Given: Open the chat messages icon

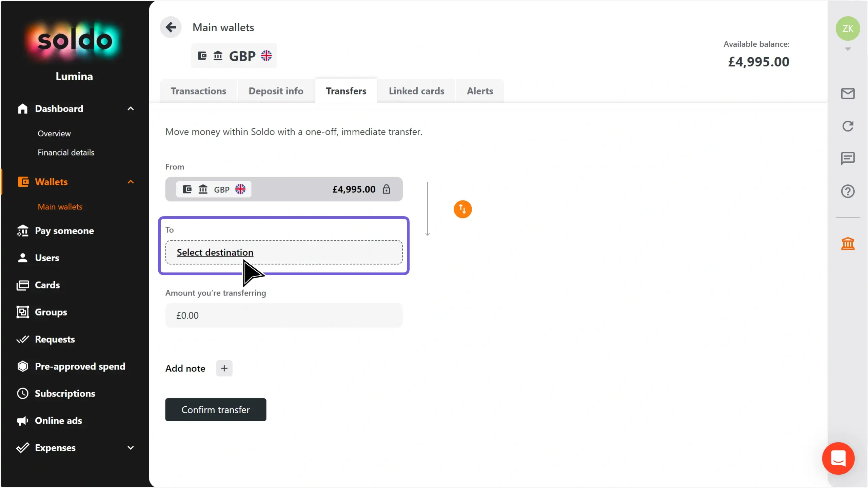Looking at the screenshot, I should (x=848, y=158).
